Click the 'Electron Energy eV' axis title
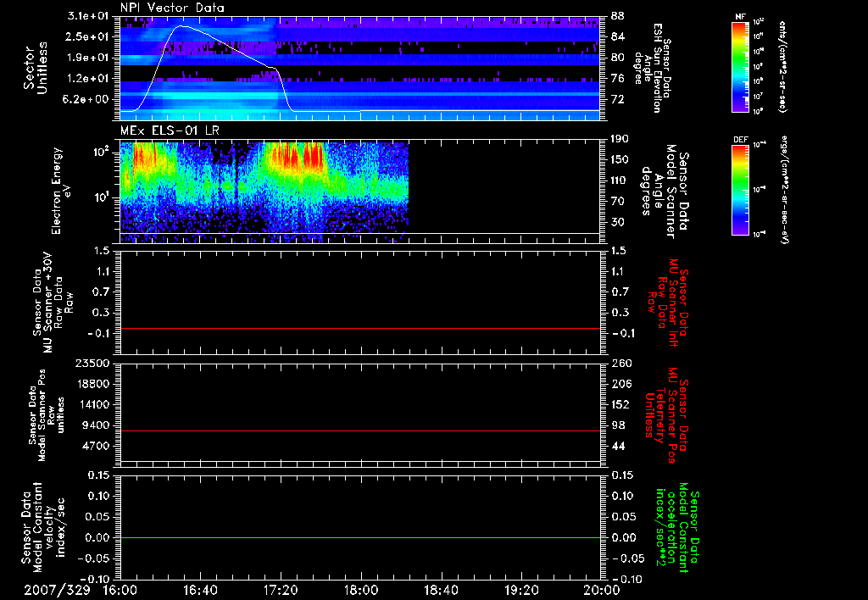Screen dimensions: 868x600 [x=60, y=191]
